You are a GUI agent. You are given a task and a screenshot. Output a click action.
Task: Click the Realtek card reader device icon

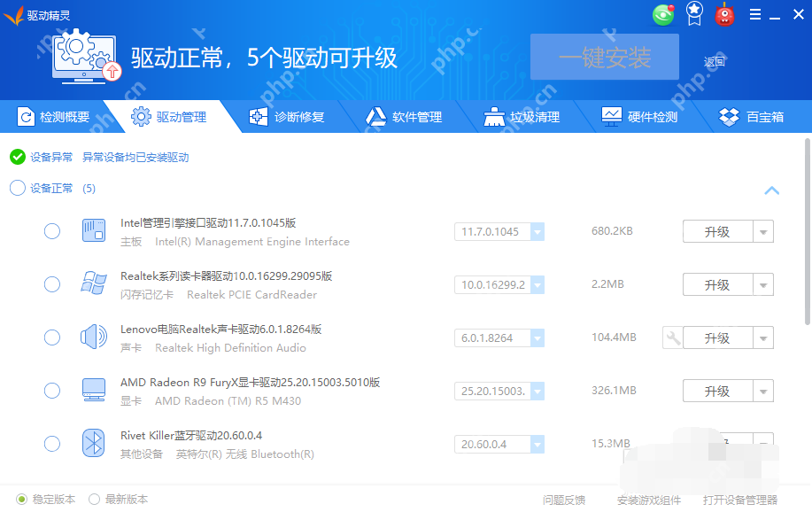pyautogui.click(x=93, y=284)
